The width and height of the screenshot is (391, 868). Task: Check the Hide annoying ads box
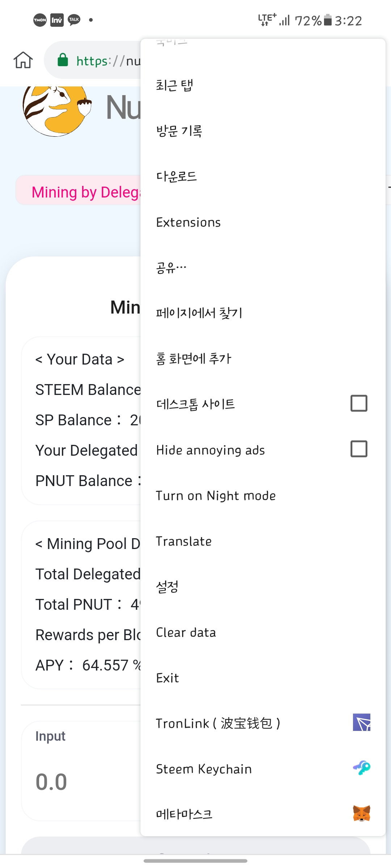(x=359, y=449)
